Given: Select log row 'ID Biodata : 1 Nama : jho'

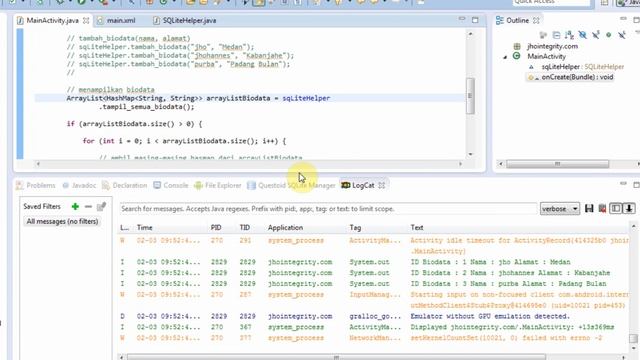Looking at the screenshot, I should pos(374,262).
